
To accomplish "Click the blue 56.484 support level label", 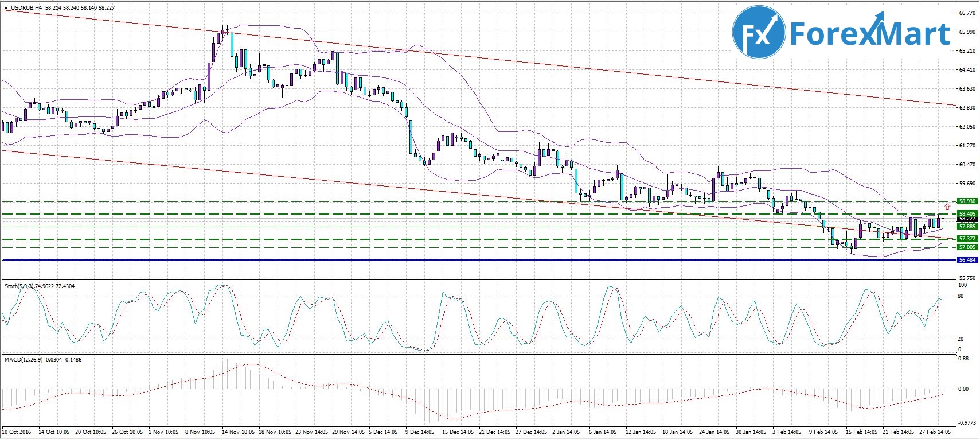I will 967,260.
